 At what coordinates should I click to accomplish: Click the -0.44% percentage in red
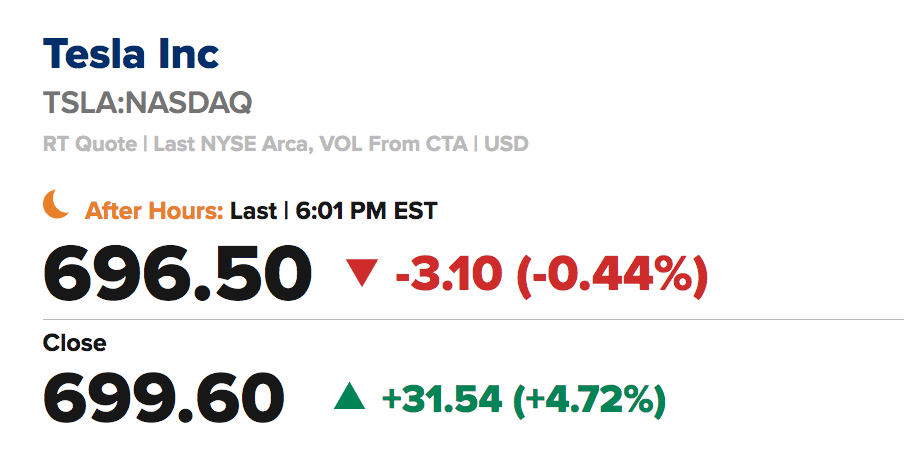coord(613,275)
